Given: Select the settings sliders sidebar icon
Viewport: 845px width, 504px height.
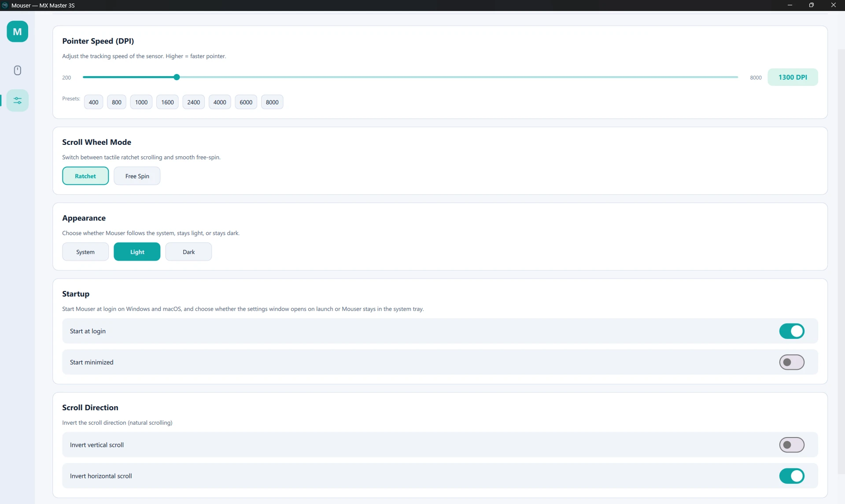Looking at the screenshot, I should point(18,100).
